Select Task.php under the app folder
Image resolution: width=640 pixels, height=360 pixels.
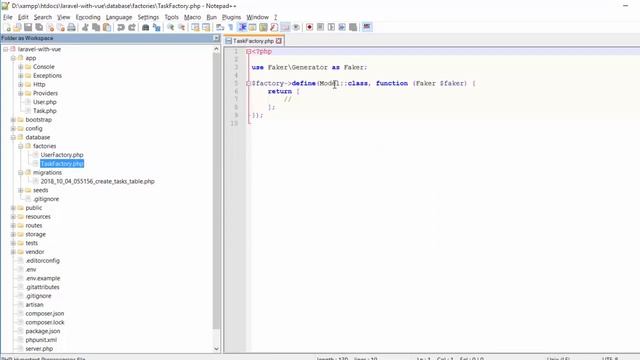pos(44,111)
